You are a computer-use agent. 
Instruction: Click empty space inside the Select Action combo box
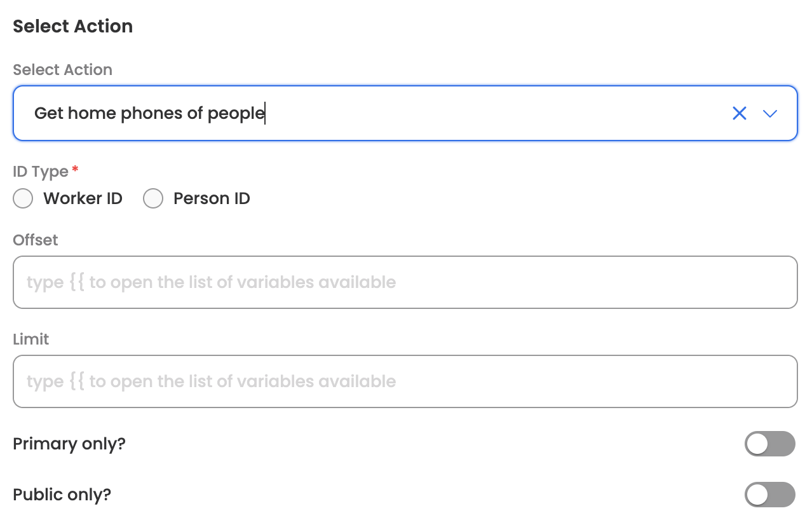tap(496, 114)
